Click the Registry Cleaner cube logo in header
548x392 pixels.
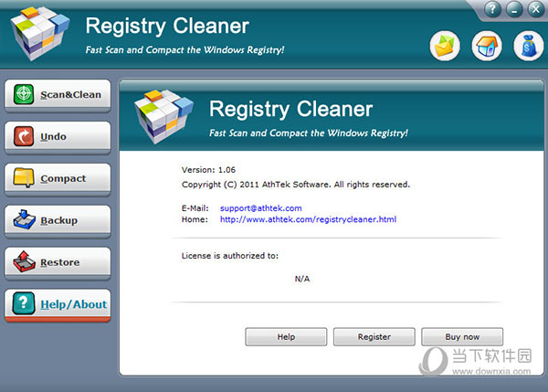[x=39, y=33]
